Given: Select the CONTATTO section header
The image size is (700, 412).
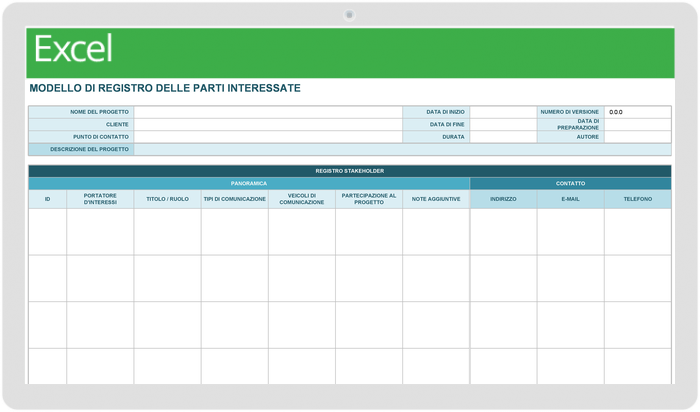Looking at the screenshot, I should tap(571, 183).
